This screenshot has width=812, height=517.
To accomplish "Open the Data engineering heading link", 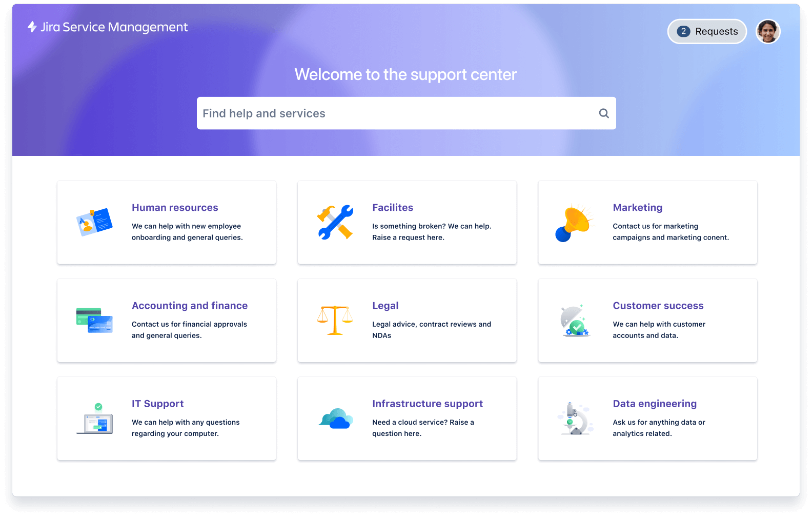I will (x=655, y=404).
